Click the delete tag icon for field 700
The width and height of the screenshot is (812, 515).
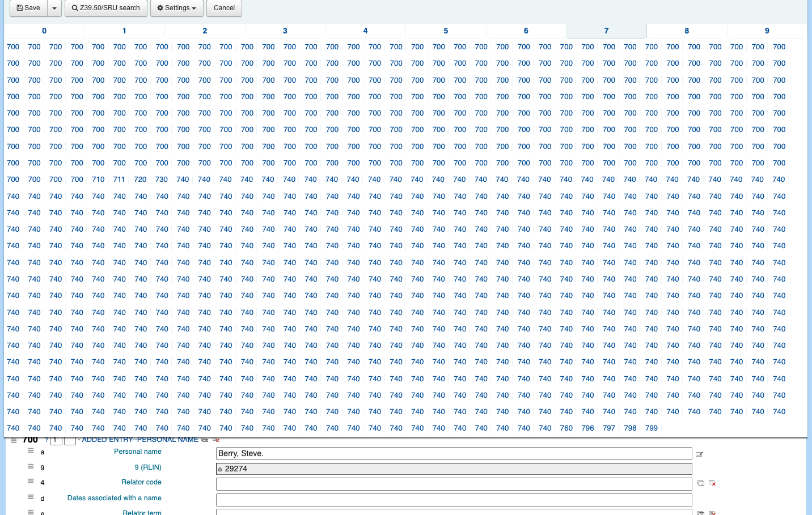(216, 440)
